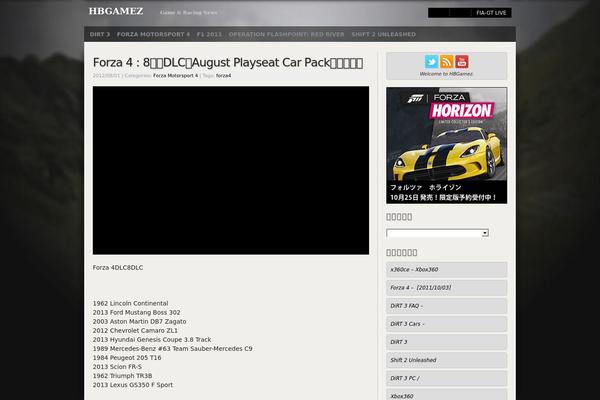Click the Welcome to HBGamez text
This screenshot has width=600, height=400.
pos(446,74)
